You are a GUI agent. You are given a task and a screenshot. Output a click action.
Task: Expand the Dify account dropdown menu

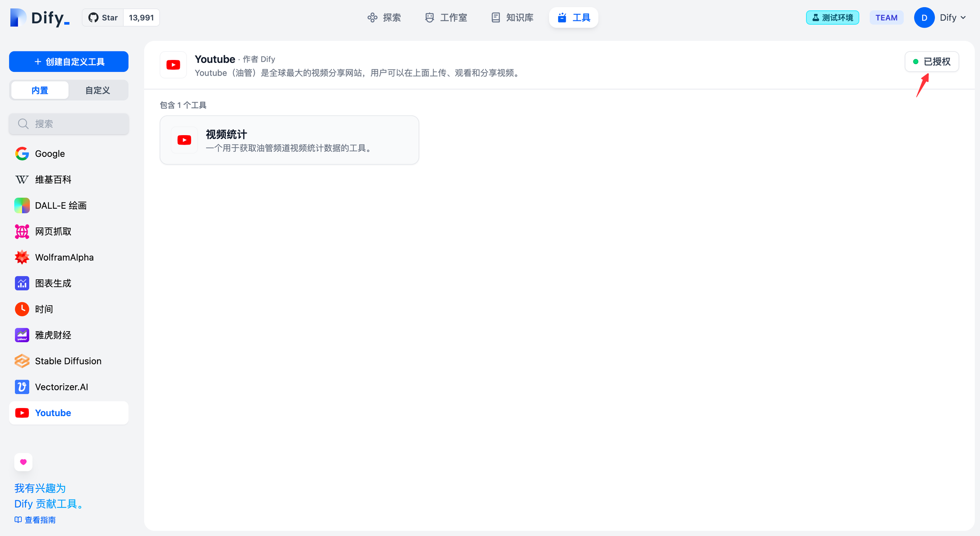[x=952, y=17]
